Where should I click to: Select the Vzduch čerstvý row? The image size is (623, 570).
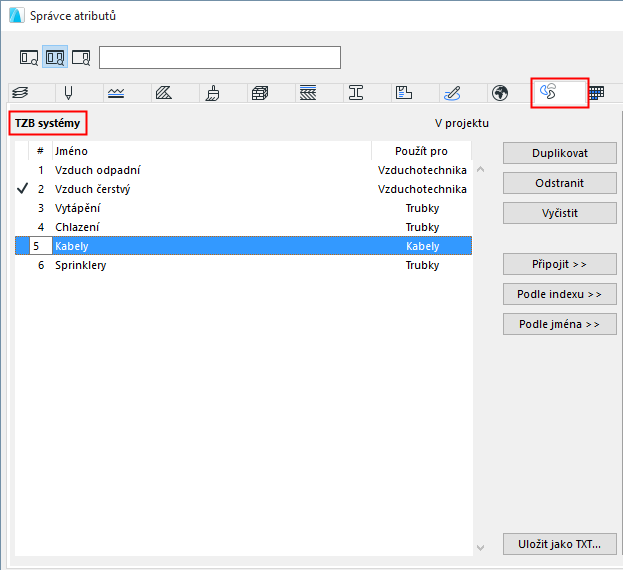(243, 189)
